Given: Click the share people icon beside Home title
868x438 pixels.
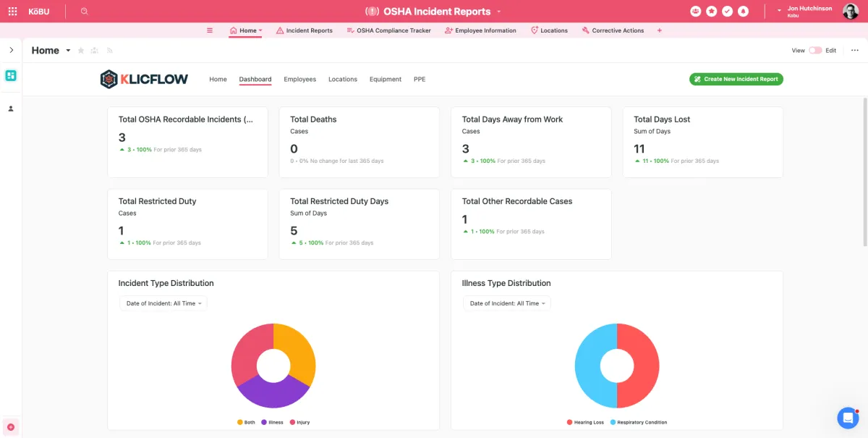Looking at the screenshot, I should [x=95, y=51].
